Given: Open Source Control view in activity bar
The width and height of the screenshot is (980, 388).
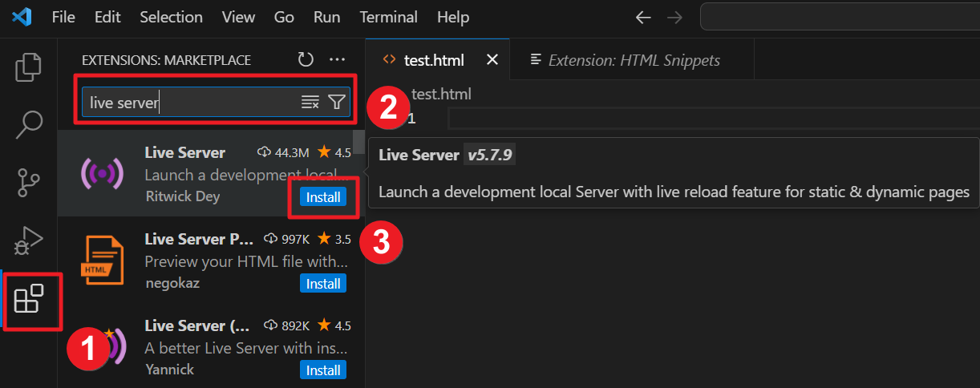Looking at the screenshot, I should 29,183.
